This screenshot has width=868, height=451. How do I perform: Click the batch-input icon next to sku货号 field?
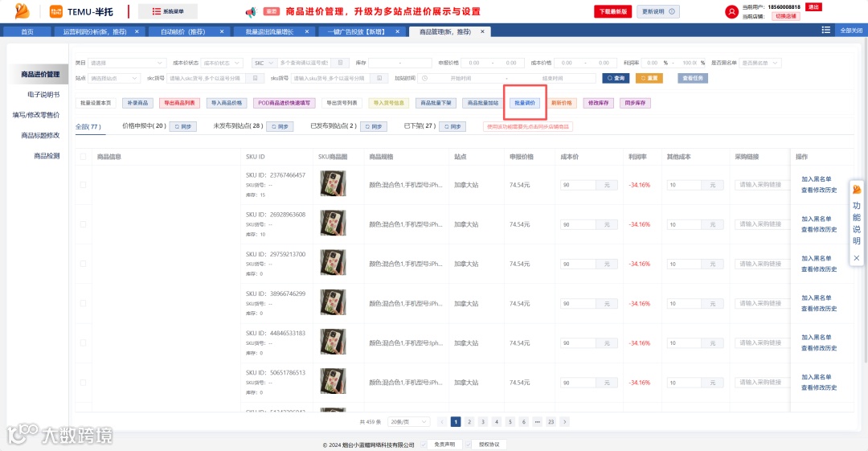click(379, 78)
